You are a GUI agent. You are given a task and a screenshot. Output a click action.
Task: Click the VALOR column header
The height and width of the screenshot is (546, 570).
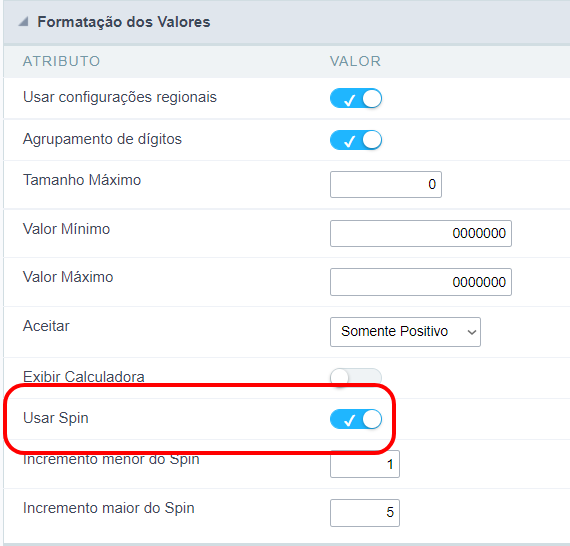(x=355, y=61)
